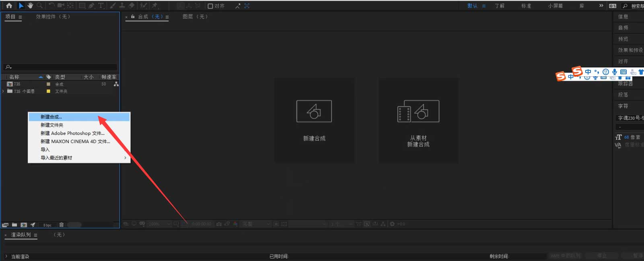Select the Hand tool
The height and width of the screenshot is (261, 644).
(x=30, y=6)
